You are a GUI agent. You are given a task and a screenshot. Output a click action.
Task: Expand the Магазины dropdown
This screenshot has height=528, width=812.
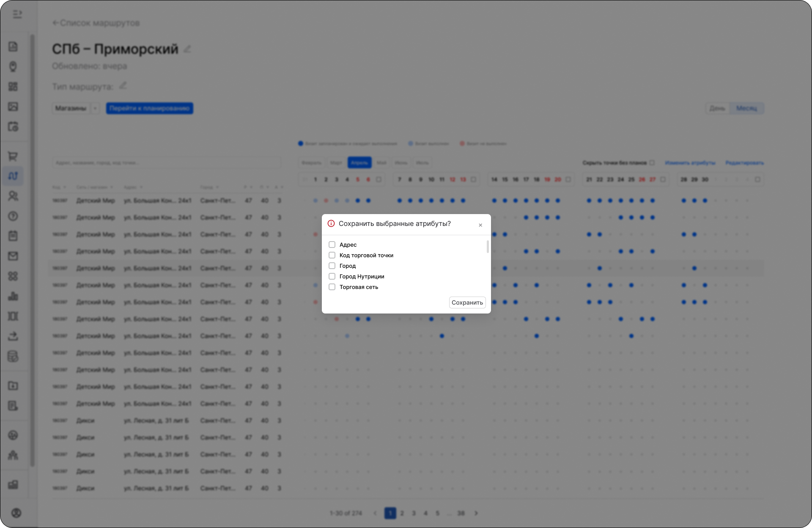[x=95, y=108]
